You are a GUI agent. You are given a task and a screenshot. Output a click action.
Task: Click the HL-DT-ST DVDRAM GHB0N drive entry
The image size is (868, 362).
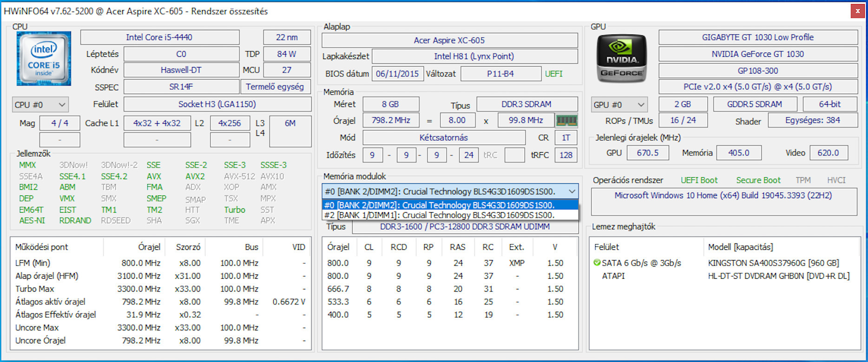point(779,276)
